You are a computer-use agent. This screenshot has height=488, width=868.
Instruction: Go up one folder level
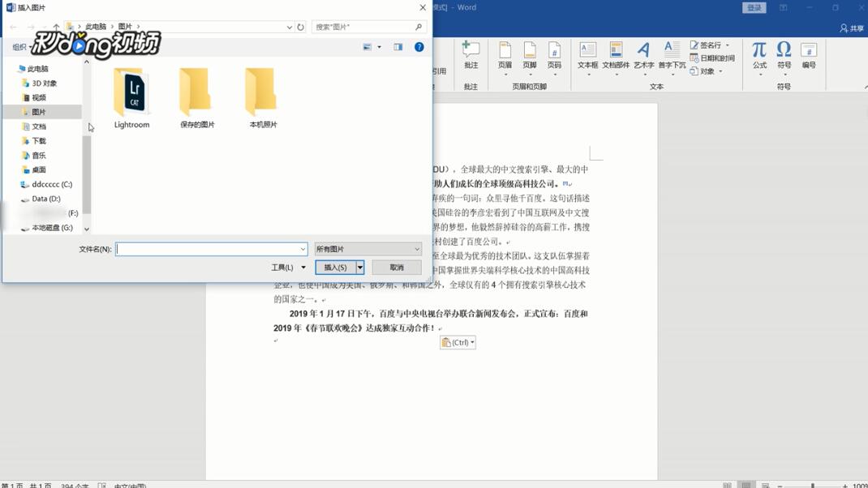(x=56, y=27)
